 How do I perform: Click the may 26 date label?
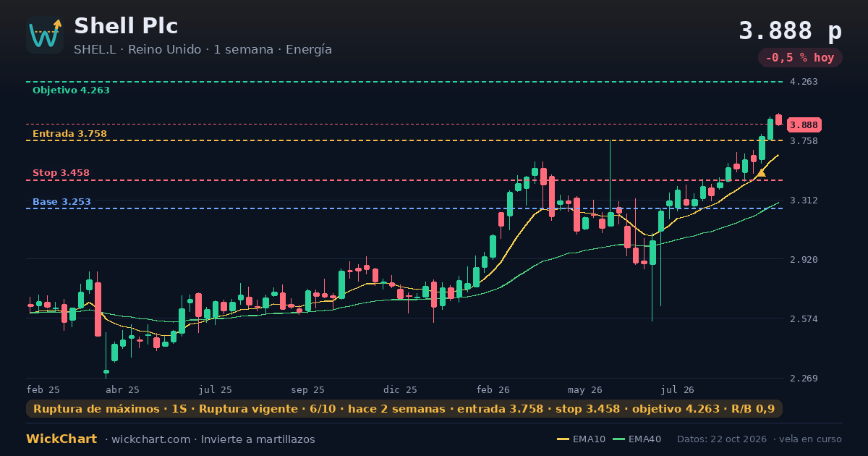(585, 389)
